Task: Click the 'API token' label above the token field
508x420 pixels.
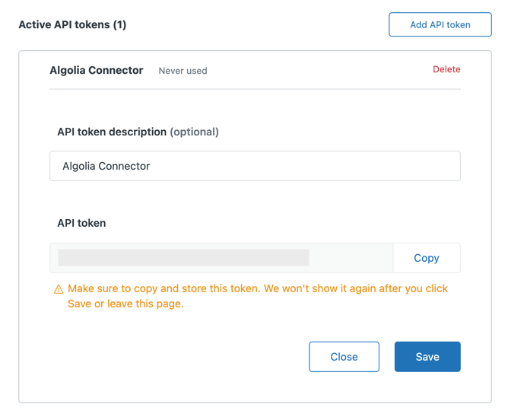Action: tap(81, 223)
